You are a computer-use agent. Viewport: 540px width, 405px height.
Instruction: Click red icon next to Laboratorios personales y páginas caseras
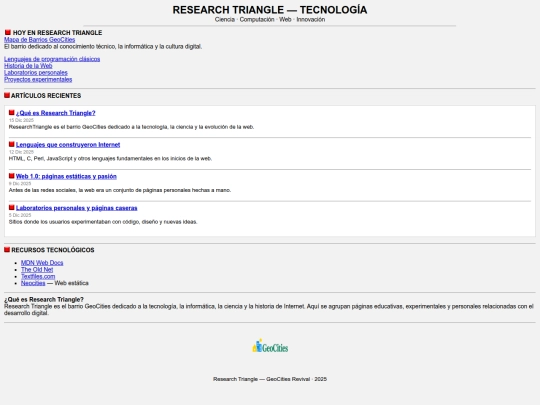point(11,207)
